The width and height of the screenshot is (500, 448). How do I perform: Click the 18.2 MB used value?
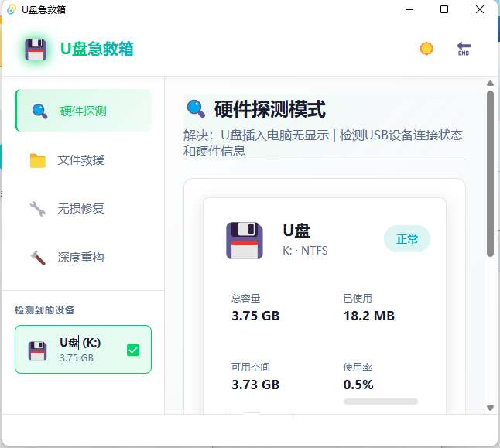coord(369,316)
